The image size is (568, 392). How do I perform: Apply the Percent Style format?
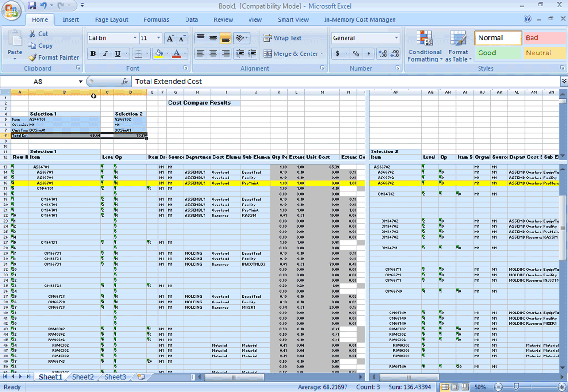pos(355,53)
